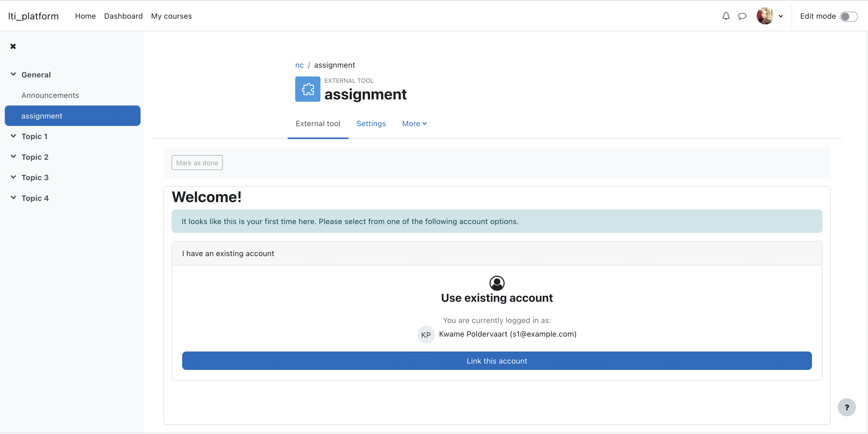Close the course index drawer
The width and height of the screenshot is (868, 434).
pyautogui.click(x=13, y=46)
